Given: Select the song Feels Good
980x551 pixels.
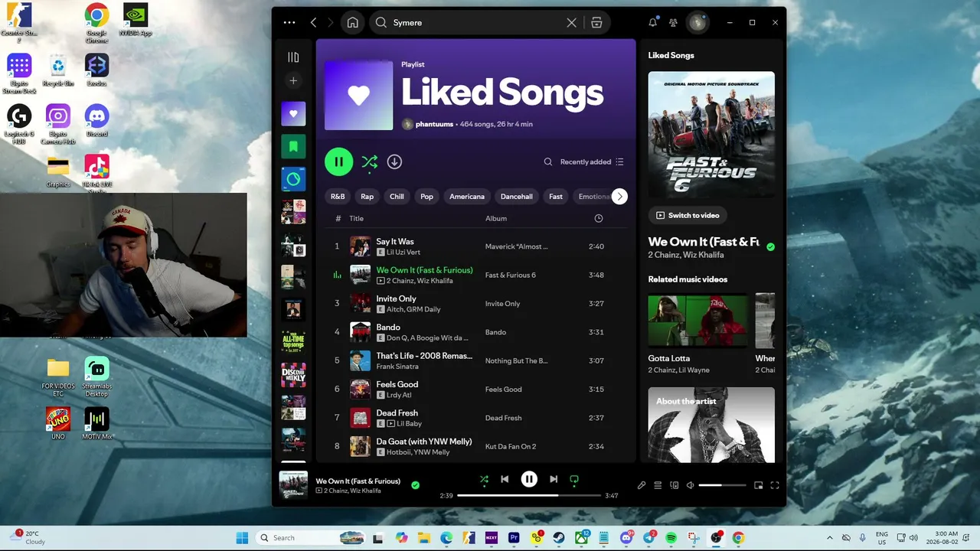Looking at the screenshot, I should 397,385.
